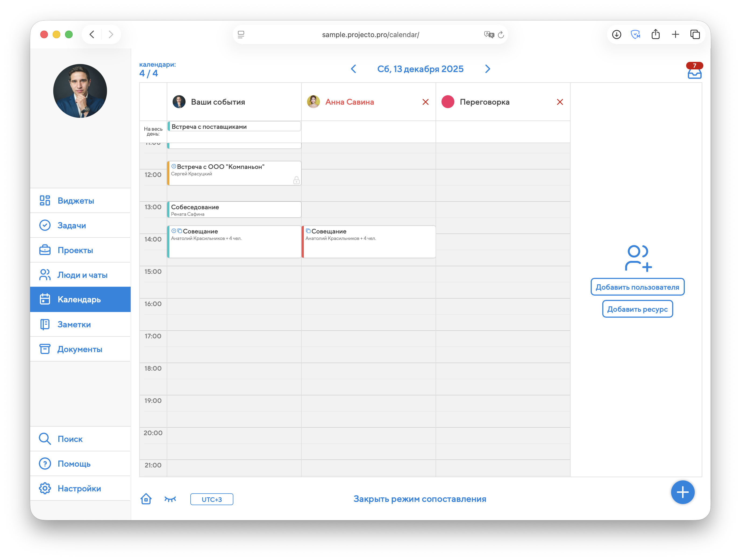Open the Настройки gear menu item
Viewport: 741px width, 560px height.
(x=79, y=488)
